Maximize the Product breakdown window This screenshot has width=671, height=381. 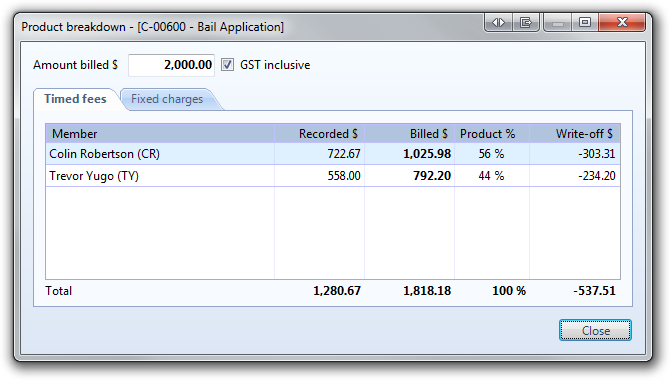[x=585, y=22]
